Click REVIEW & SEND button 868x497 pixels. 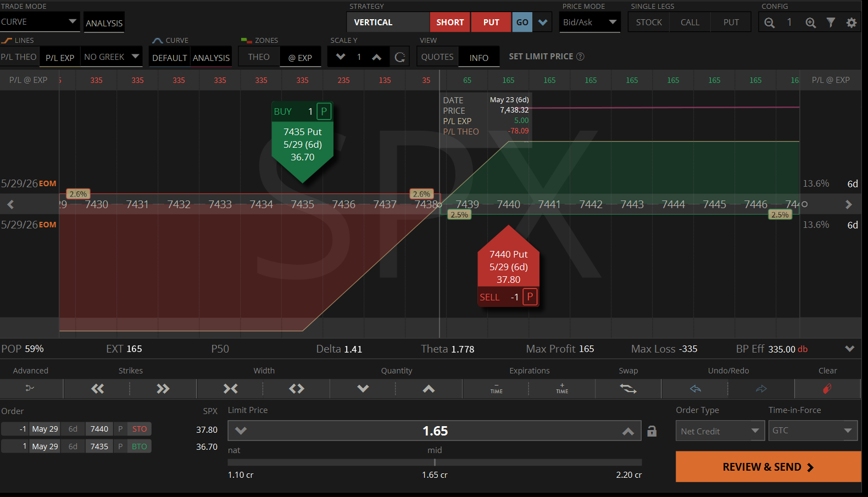[x=768, y=467]
